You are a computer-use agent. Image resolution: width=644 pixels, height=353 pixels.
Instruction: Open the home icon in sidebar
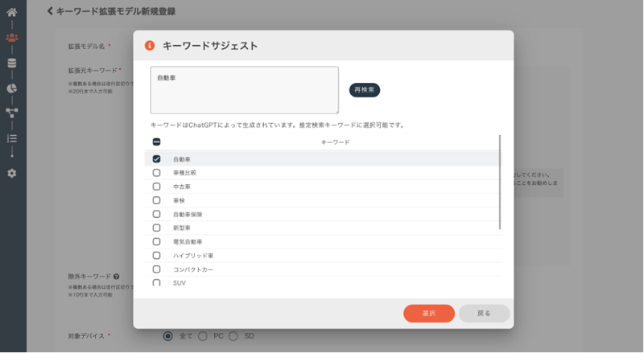point(12,12)
